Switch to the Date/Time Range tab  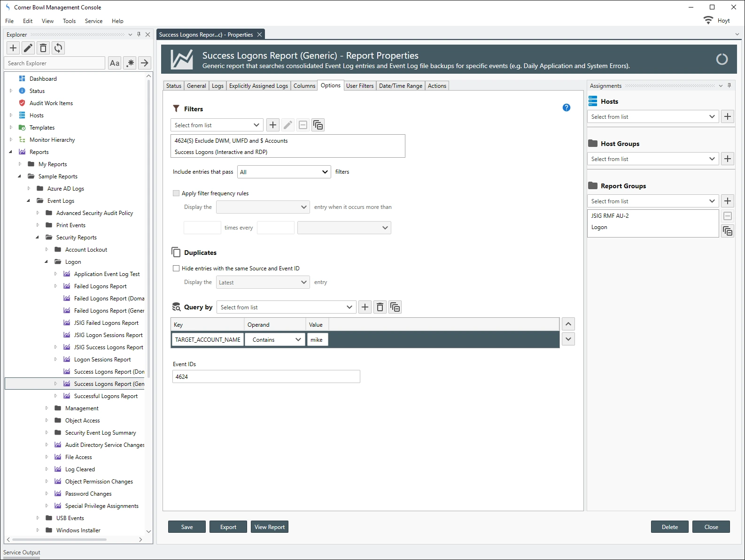point(400,86)
